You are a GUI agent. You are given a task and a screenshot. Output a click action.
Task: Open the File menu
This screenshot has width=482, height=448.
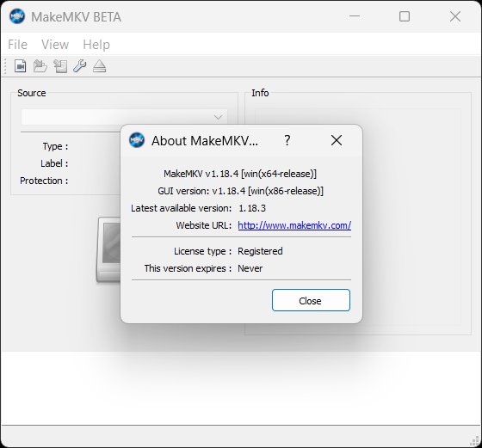tap(17, 45)
